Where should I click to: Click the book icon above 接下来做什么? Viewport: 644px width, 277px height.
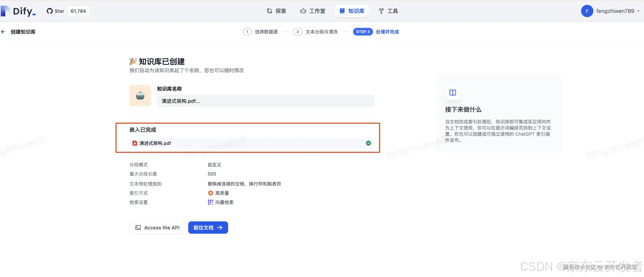452,93
